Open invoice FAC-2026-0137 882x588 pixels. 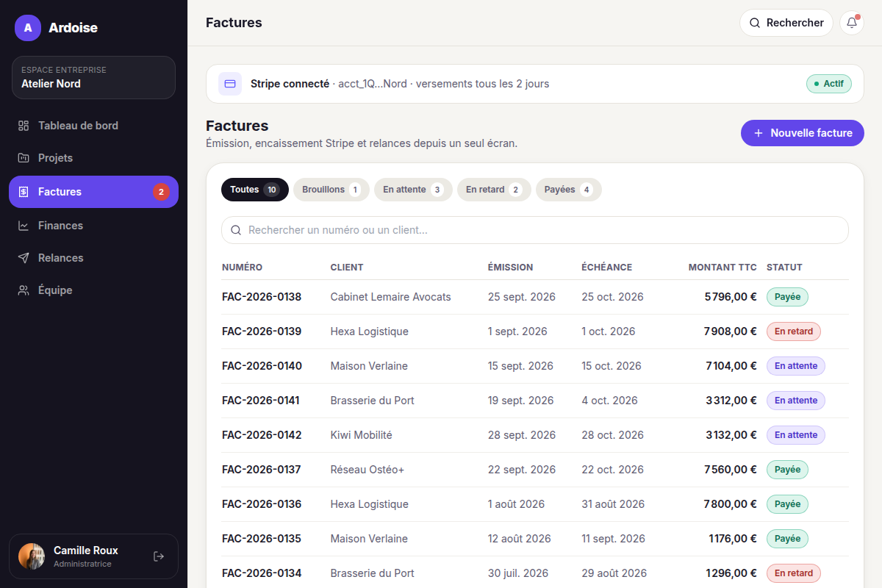tap(262, 470)
